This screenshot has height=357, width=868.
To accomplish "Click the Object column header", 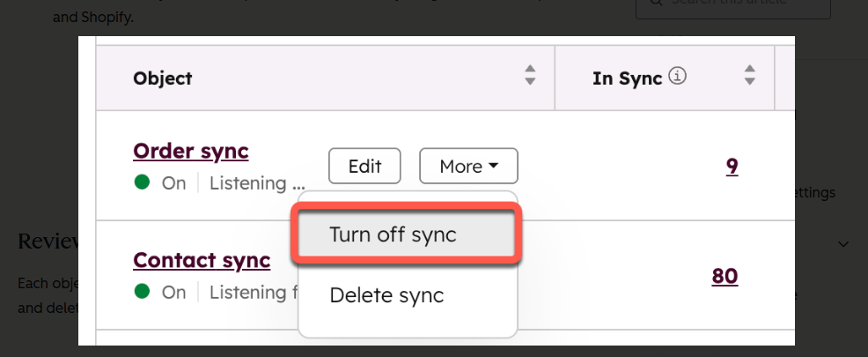I will point(162,78).
